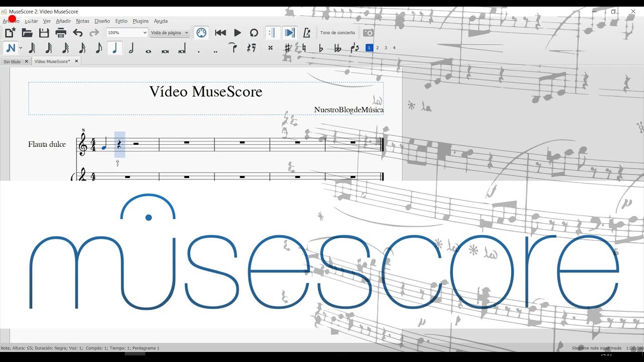Apply double sharp accidental
The image size is (644, 362).
click(x=270, y=48)
